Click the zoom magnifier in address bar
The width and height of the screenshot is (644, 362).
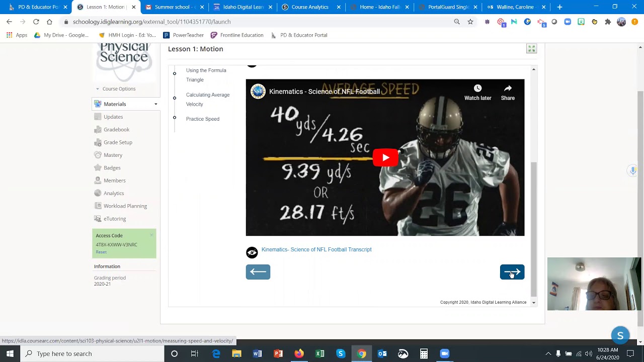click(457, 22)
